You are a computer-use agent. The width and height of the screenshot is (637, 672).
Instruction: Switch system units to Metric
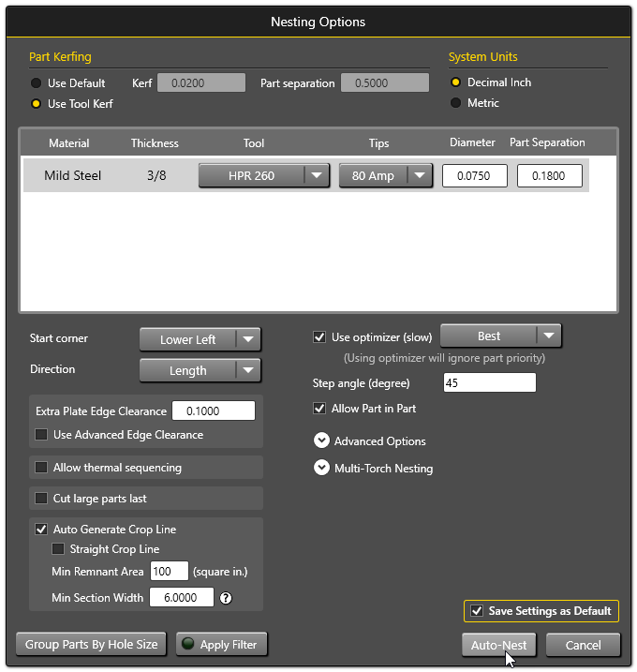coord(456,103)
